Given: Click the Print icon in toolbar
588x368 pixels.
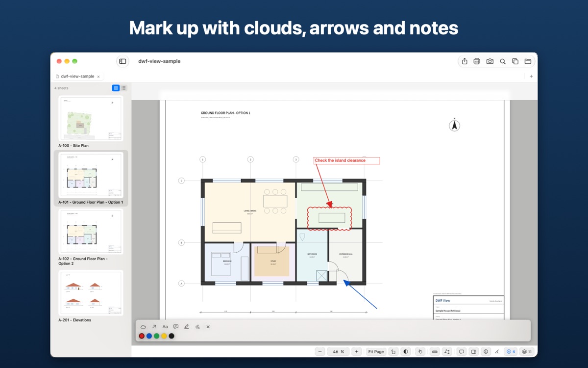Looking at the screenshot, I should click(477, 61).
